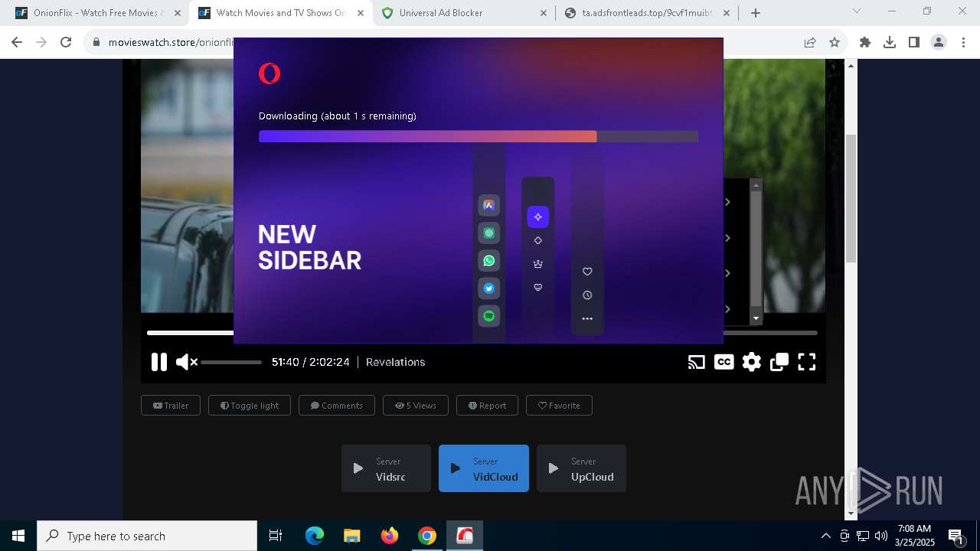Open a new browser tab
Screen dimensions: 980x551
[756, 13]
